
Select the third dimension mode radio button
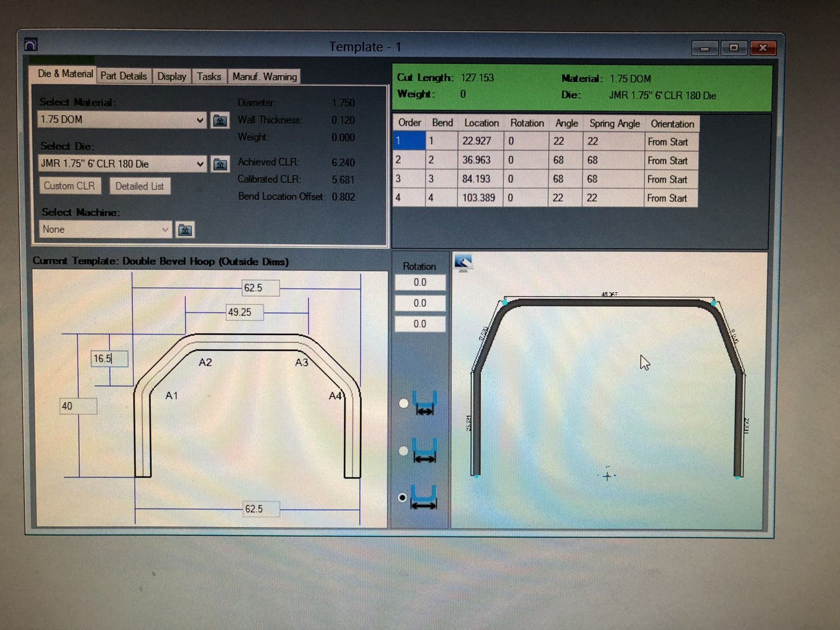(x=402, y=497)
